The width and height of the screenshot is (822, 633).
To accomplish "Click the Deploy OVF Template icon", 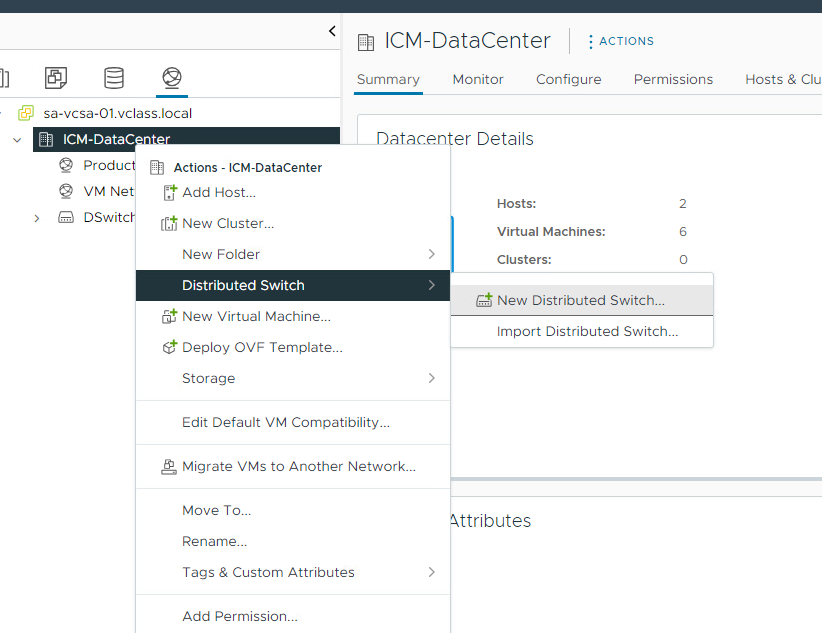I will coord(169,347).
